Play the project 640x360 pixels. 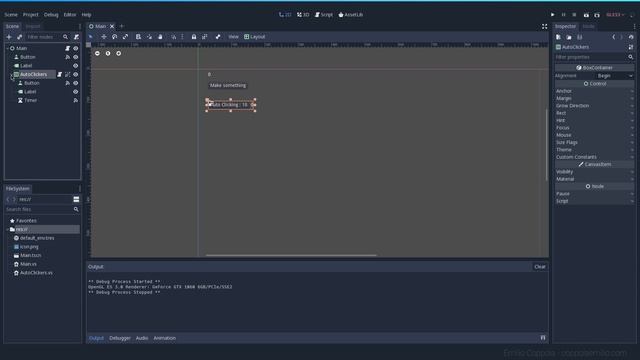pyautogui.click(x=553, y=15)
